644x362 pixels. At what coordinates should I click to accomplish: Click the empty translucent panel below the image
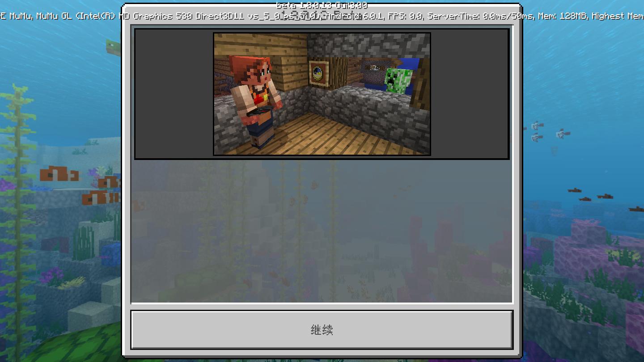(x=322, y=232)
